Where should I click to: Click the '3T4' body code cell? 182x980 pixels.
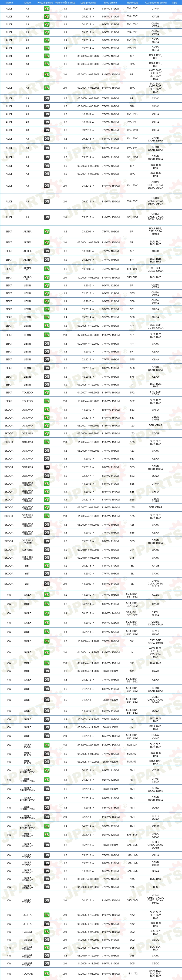132,550
